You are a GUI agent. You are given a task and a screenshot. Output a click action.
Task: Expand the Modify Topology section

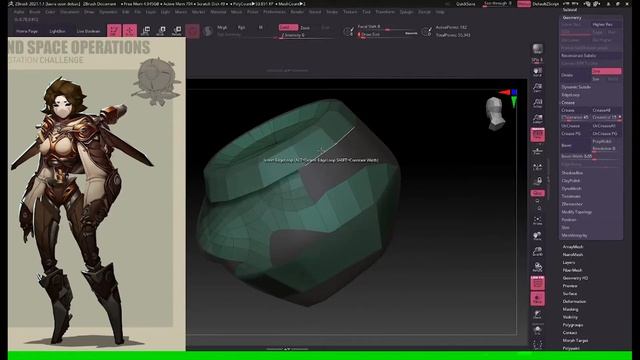click(576, 212)
